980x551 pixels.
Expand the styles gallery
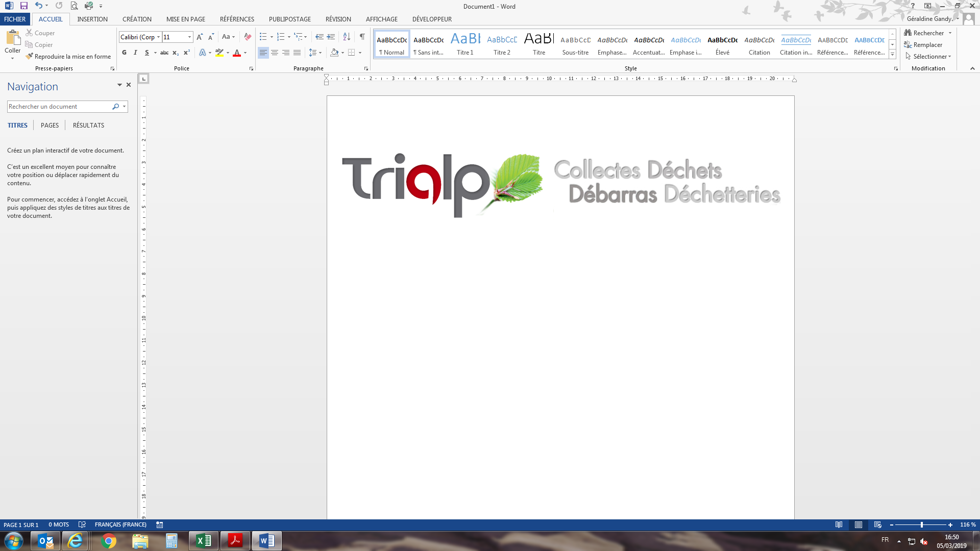892,55
